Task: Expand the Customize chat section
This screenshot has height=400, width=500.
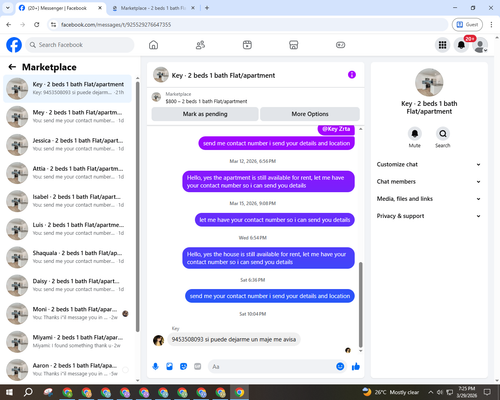Action: pos(429,164)
